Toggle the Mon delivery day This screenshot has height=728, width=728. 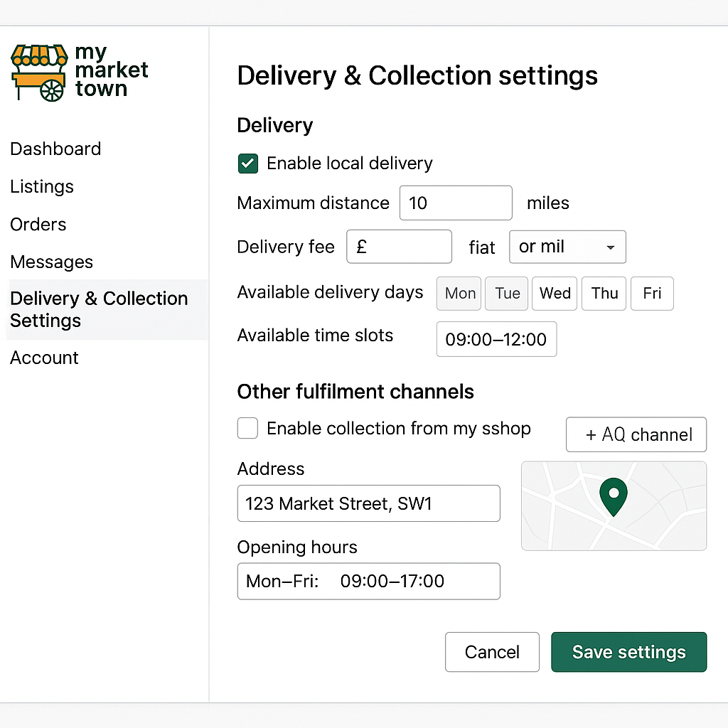pos(459,293)
